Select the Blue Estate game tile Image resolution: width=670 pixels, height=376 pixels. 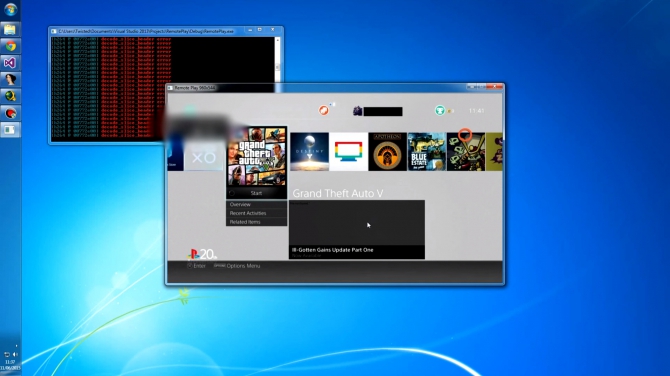426,151
